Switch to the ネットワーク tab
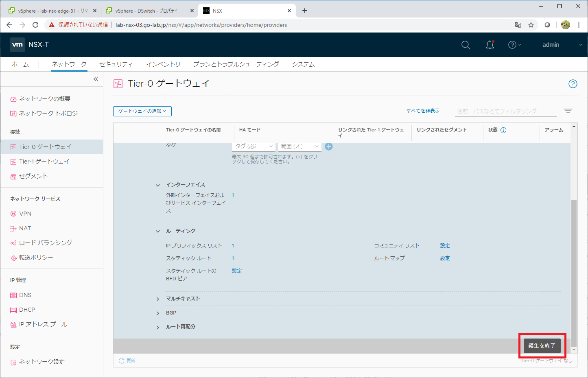Screen dimensions: 588x378 [x=69, y=64]
